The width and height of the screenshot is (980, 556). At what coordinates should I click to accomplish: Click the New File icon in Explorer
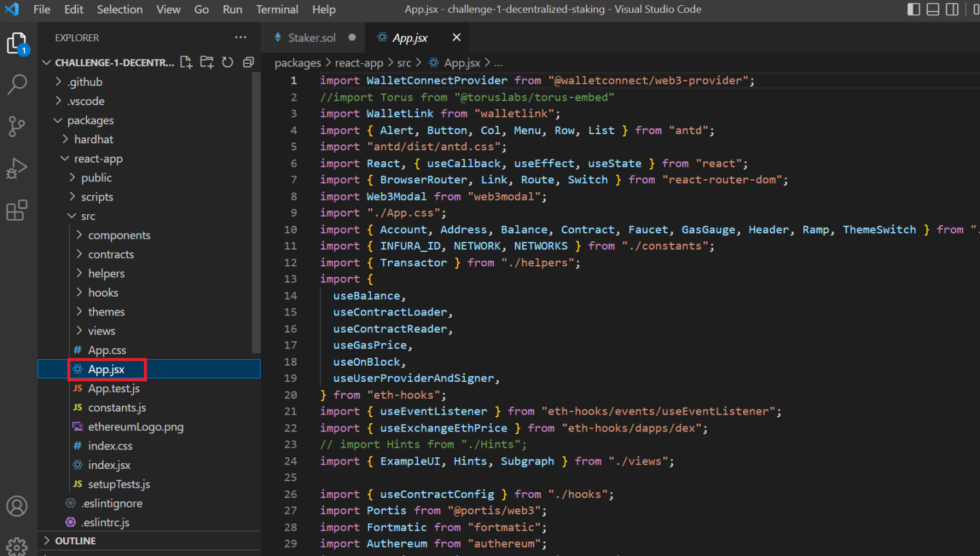186,62
